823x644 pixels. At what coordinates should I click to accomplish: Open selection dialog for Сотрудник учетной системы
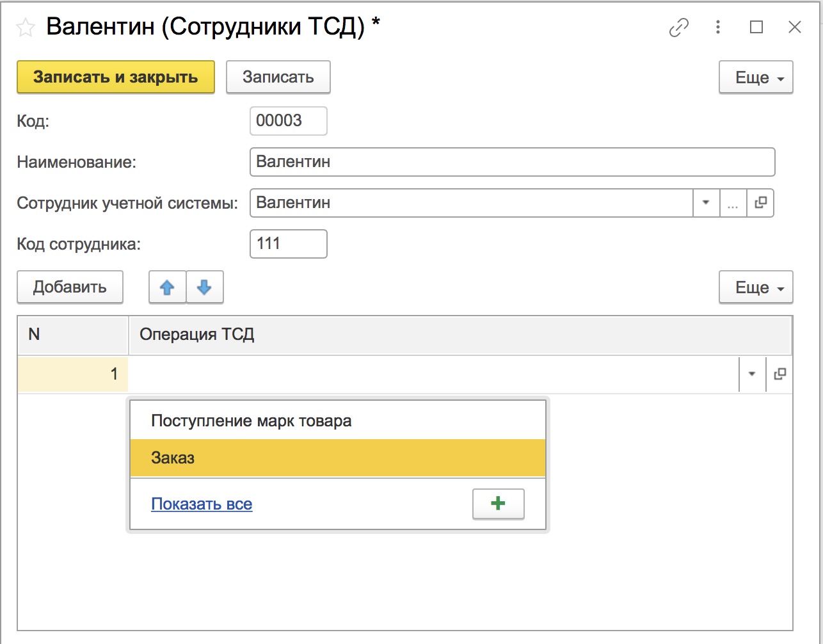pyautogui.click(x=733, y=203)
